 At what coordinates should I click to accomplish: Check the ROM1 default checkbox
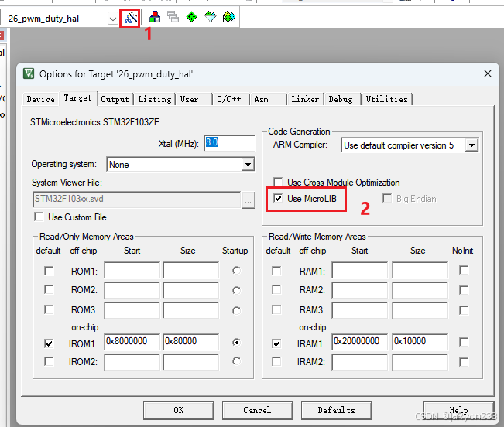(49, 271)
